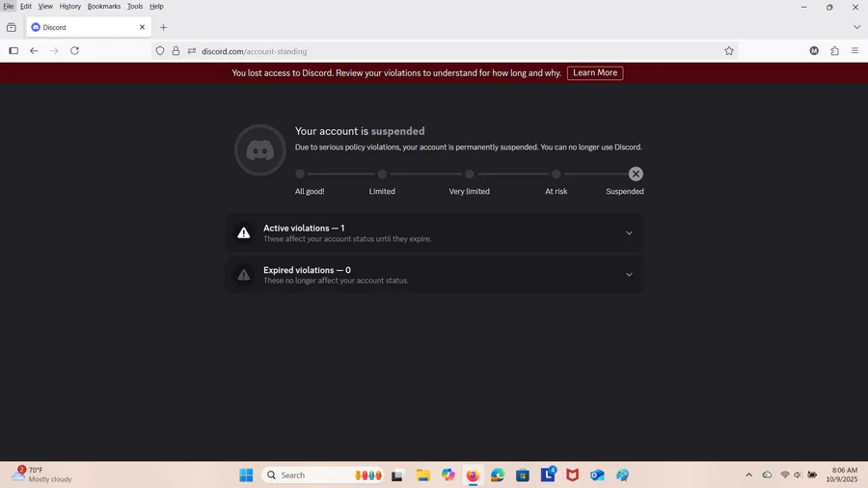Open the Firefox application menu
This screenshot has height=488, width=868.
click(x=854, y=51)
